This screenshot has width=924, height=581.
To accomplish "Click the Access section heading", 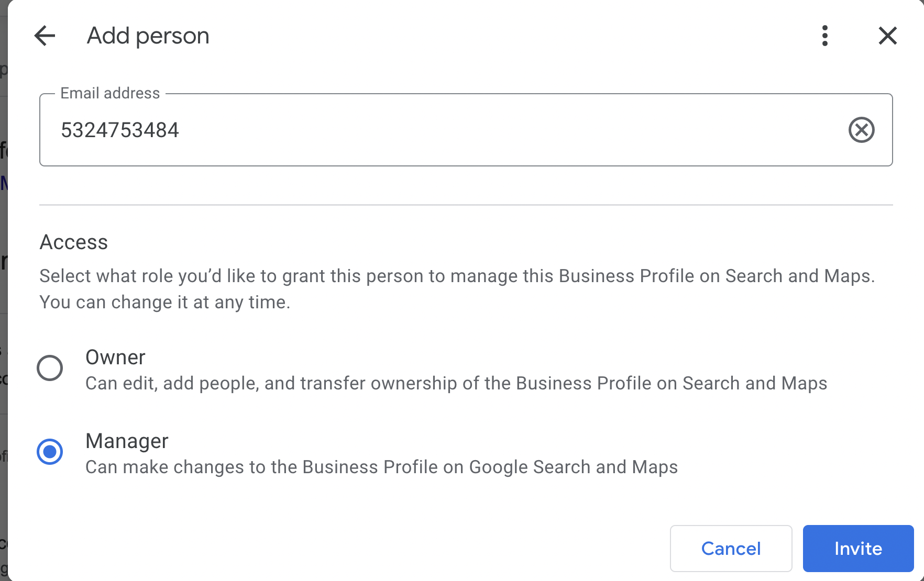I will click(74, 242).
